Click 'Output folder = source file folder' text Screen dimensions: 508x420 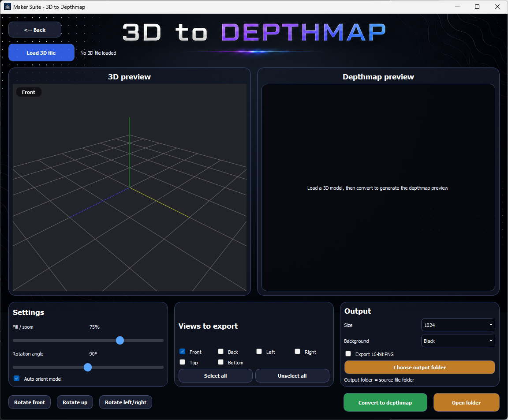click(x=379, y=380)
